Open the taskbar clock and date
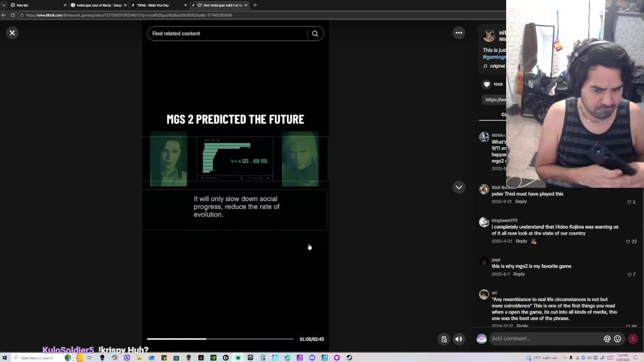The image size is (644, 362). 622,357
